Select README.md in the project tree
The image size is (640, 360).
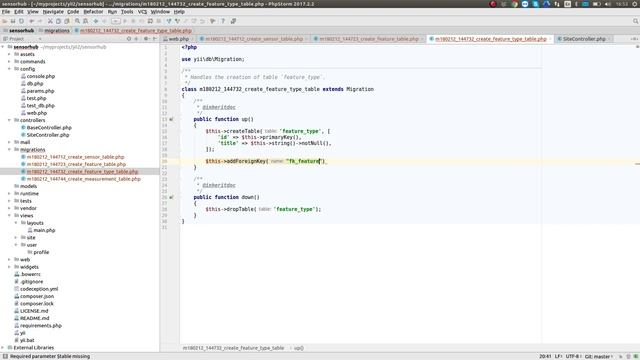coord(35,318)
